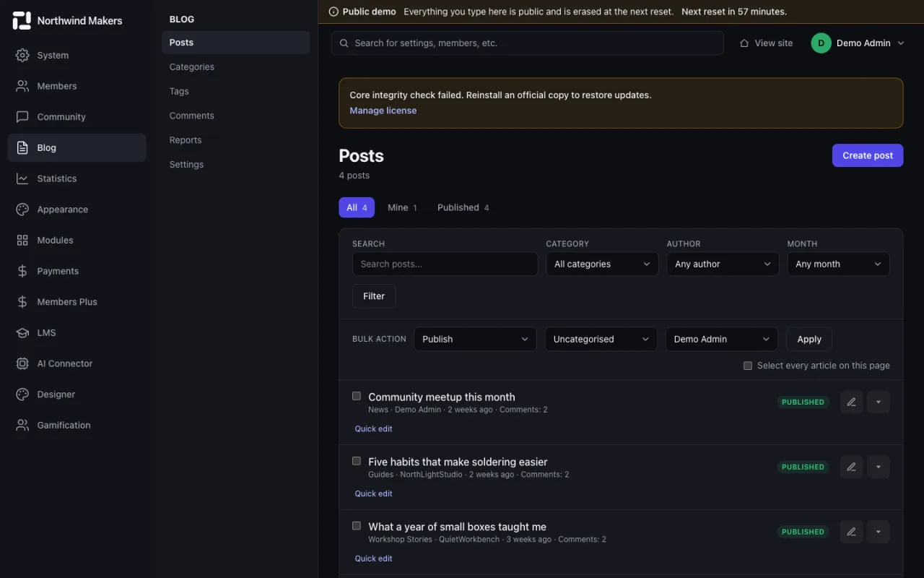The image size is (924, 578).
Task: Open the Uncategorised bulk category dropdown
Action: click(601, 339)
